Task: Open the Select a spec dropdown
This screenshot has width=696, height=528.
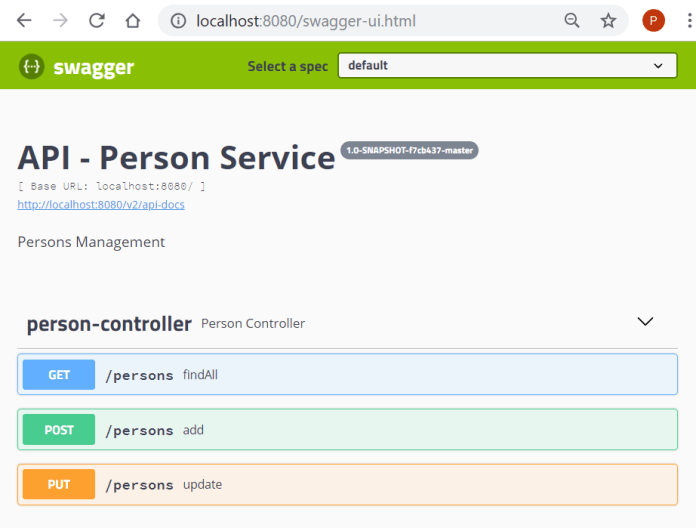Action: [x=507, y=66]
